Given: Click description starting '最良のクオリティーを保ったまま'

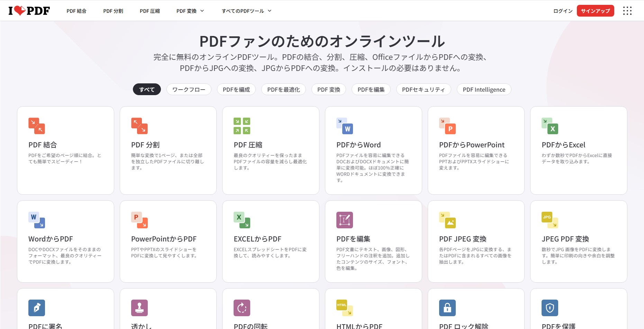Looking at the screenshot, I should (x=270, y=162).
